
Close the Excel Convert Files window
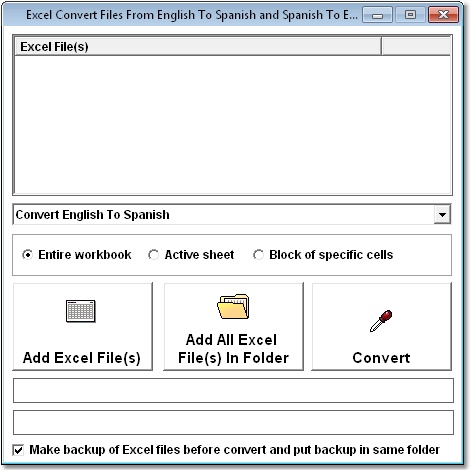[x=443, y=15]
